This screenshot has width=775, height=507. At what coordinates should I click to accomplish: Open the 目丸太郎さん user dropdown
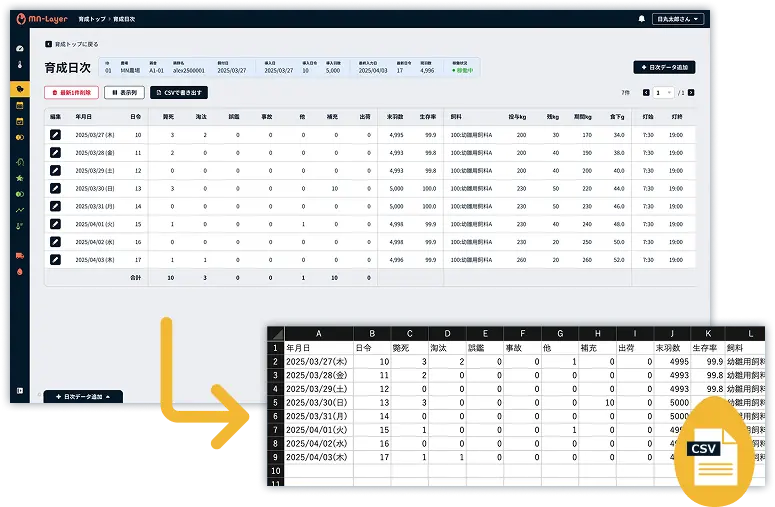(678, 19)
